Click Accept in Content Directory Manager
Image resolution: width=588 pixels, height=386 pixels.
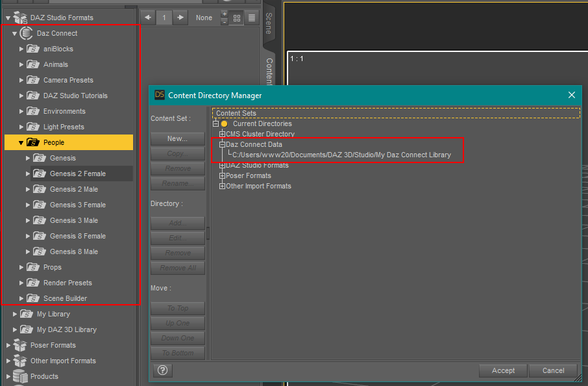point(503,370)
